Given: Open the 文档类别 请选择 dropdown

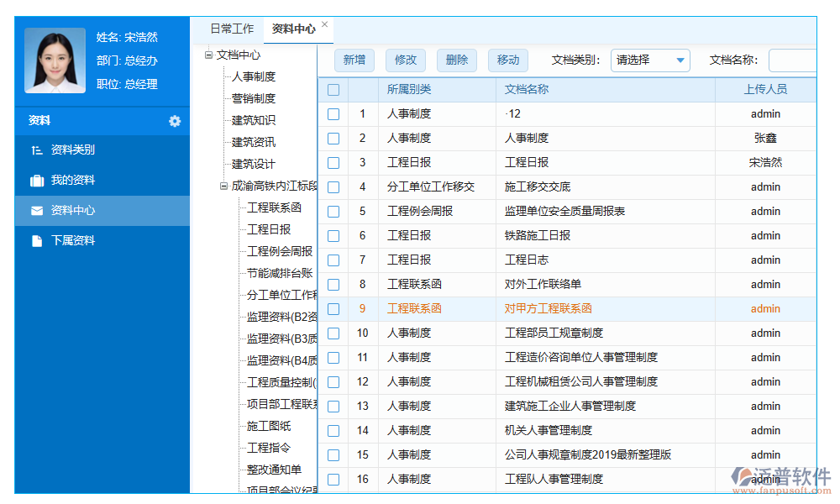Looking at the screenshot, I should pos(650,60).
